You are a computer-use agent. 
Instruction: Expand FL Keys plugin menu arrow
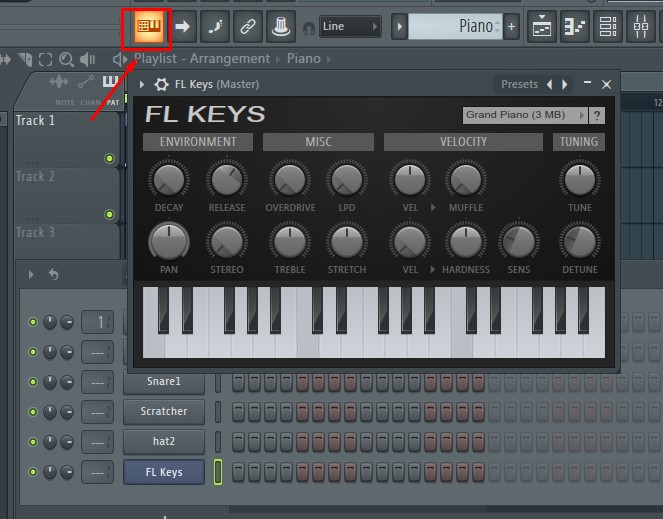click(142, 85)
